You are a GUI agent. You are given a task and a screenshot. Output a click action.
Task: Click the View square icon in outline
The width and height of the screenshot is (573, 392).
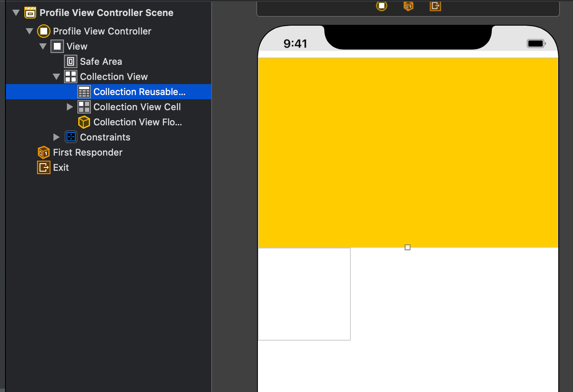(57, 46)
